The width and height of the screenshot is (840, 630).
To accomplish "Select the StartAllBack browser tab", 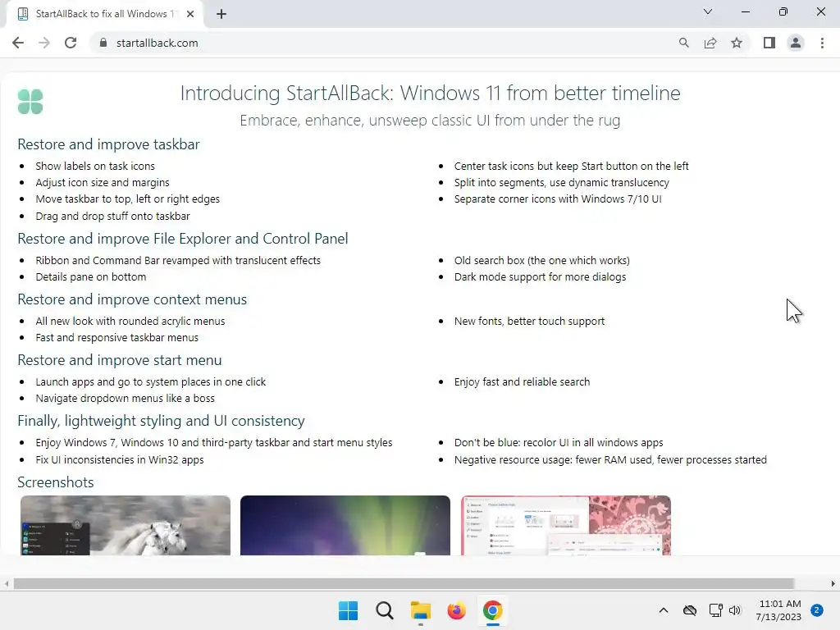I will click(x=105, y=14).
